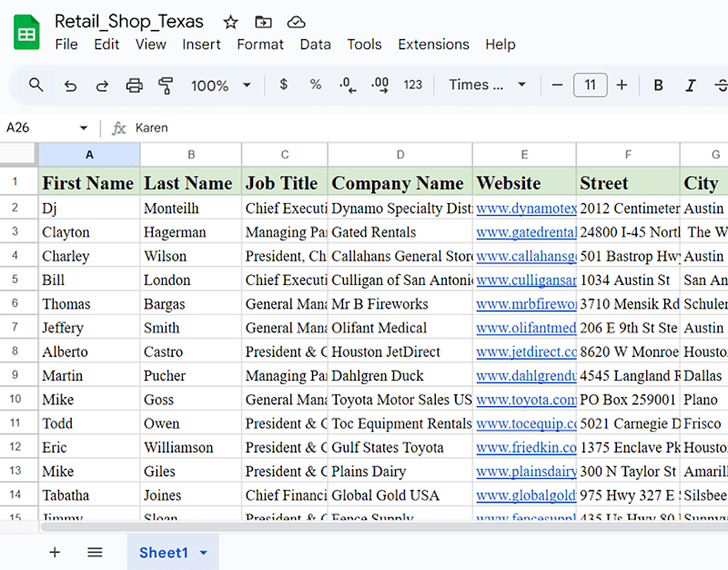Decrease decimal places

point(348,85)
